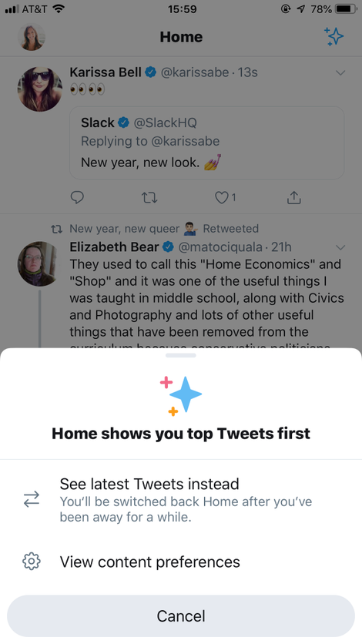Screen dimensions: 362x644
Task: Tap the swap arrows icon for latest Tweets
Action: [31, 498]
